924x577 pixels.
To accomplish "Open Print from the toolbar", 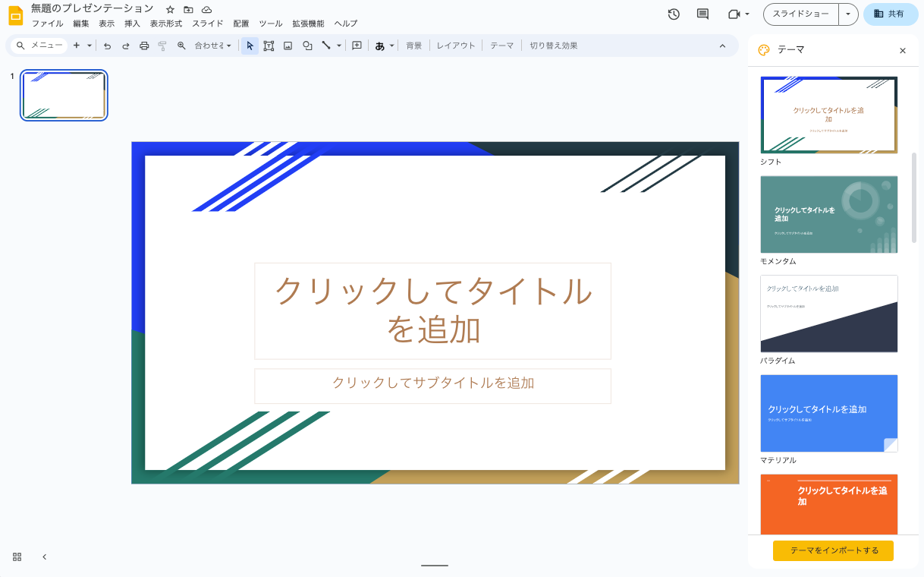I will 143,46.
